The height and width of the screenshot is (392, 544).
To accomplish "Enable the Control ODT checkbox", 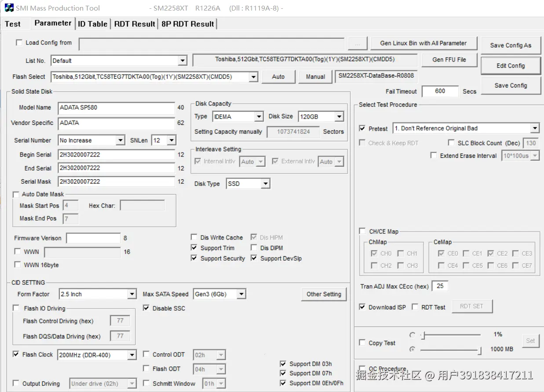I will (146, 354).
